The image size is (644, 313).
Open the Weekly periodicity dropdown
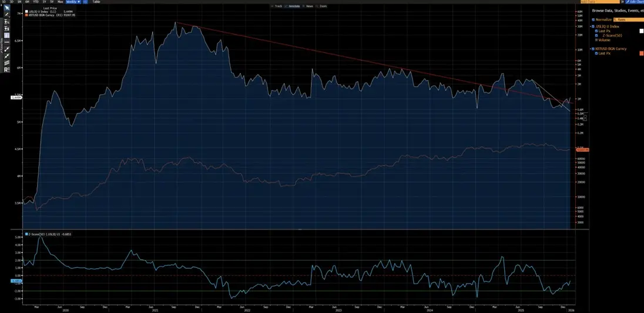(x=73, y=2)
